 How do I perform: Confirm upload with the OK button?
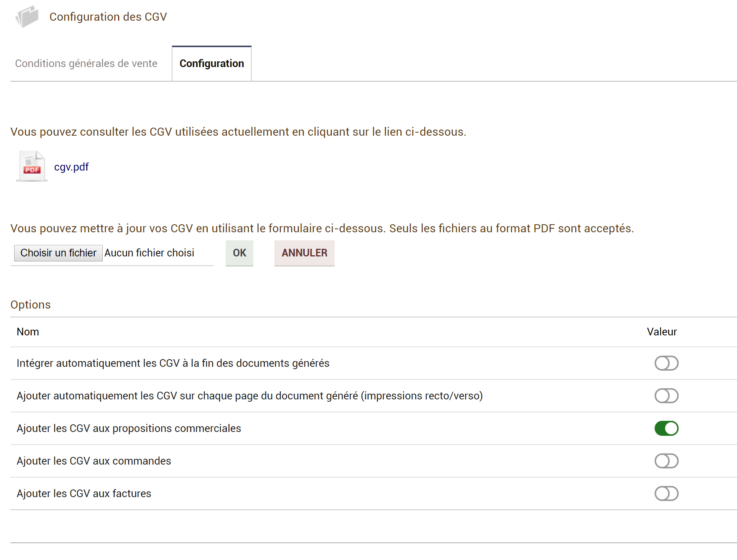[240, 253]
